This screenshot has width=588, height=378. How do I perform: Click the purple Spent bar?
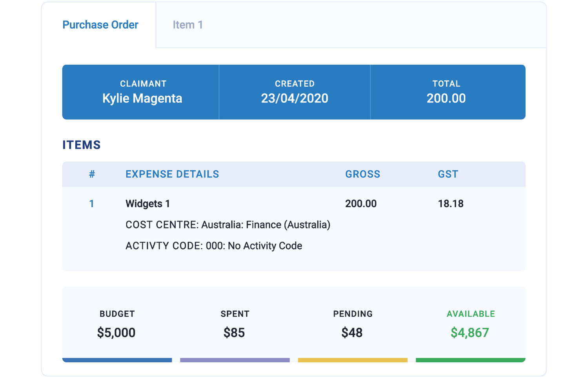[235, 360]
